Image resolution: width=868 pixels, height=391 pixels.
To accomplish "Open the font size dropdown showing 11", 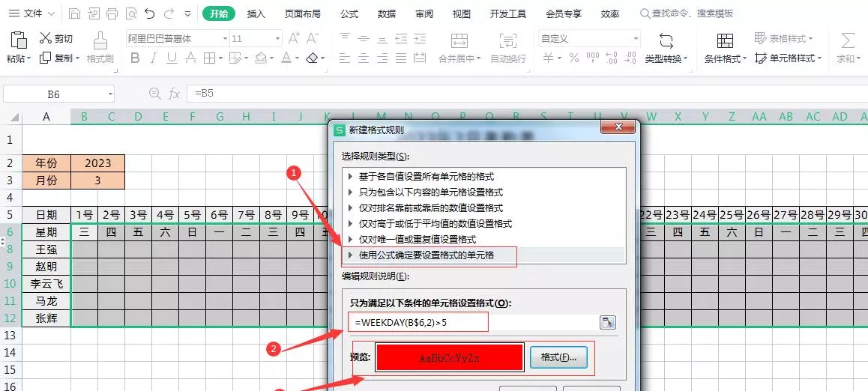I will pos(278,39).
